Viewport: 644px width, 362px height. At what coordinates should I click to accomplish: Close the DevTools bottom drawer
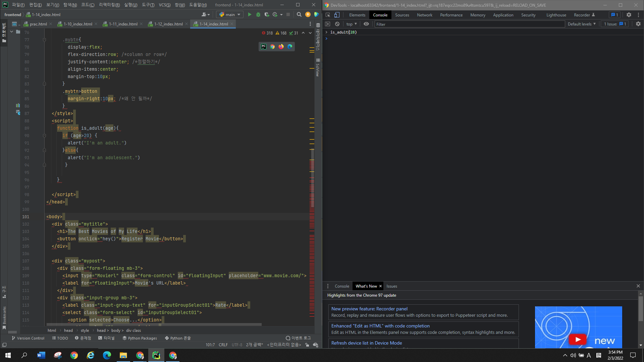click(x=638, y=286)
